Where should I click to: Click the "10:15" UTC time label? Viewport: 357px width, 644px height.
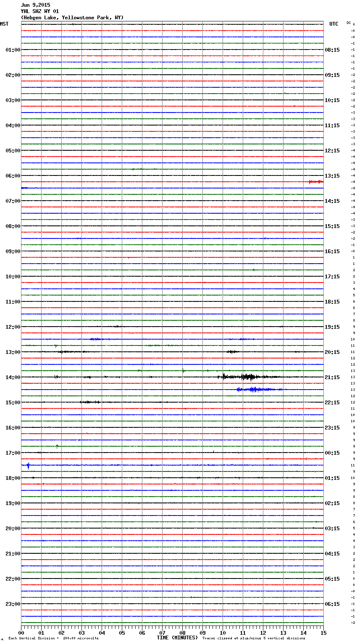(x=332, y=100)
